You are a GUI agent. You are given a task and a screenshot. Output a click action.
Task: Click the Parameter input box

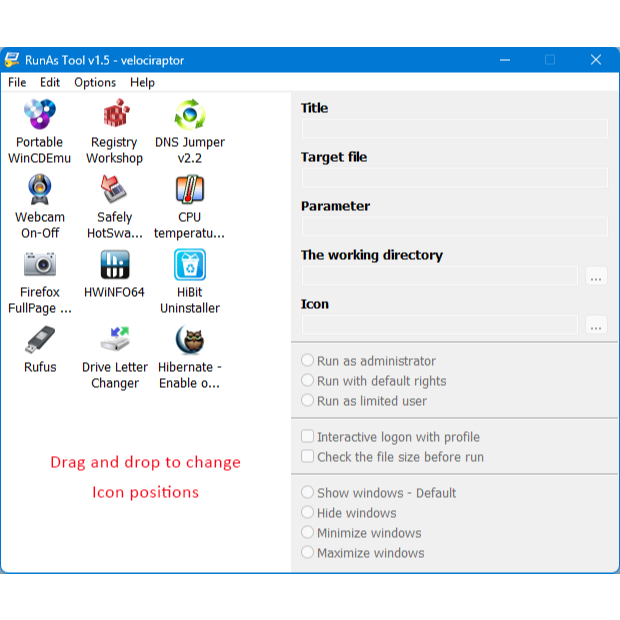coord(455,227)
